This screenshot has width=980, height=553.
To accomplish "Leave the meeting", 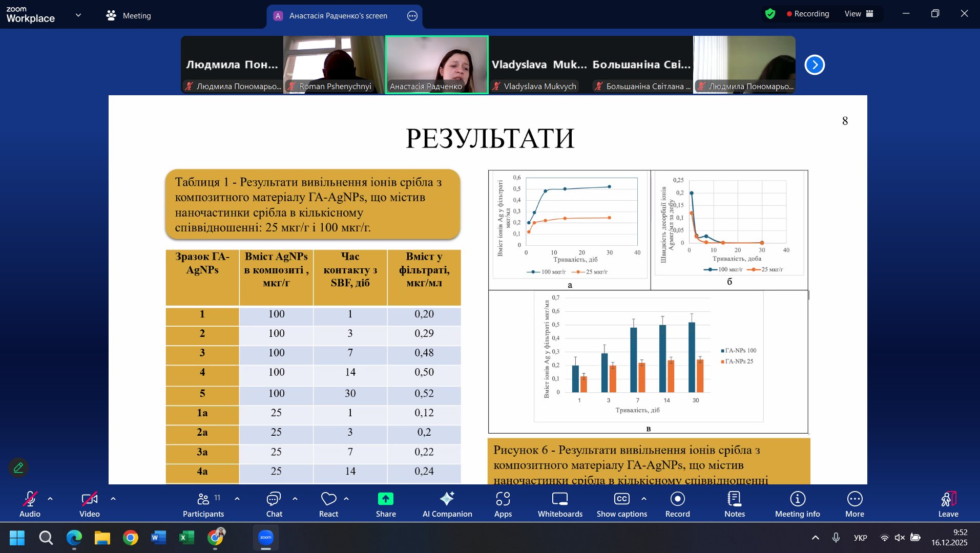I will pyautogui.click(x=948, y=504).
